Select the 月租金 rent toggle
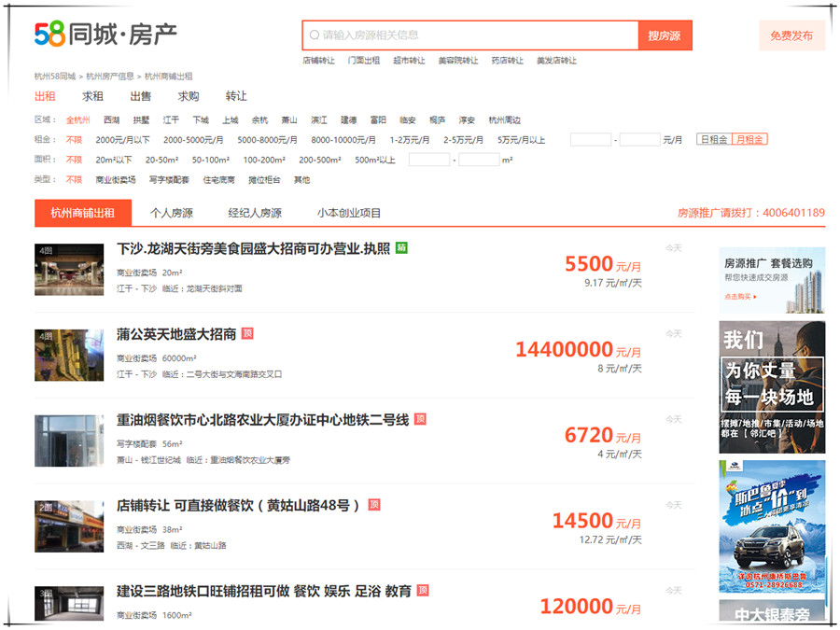Screen dimensions: 840x630 [749, 139]
